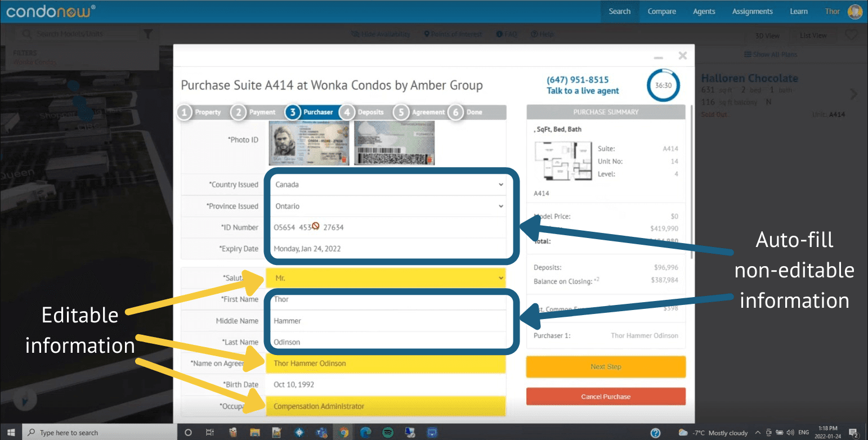This screenshot has width=868, height=440.
Task: Click the Cancel Purchase button
Action: click(606, 397)
